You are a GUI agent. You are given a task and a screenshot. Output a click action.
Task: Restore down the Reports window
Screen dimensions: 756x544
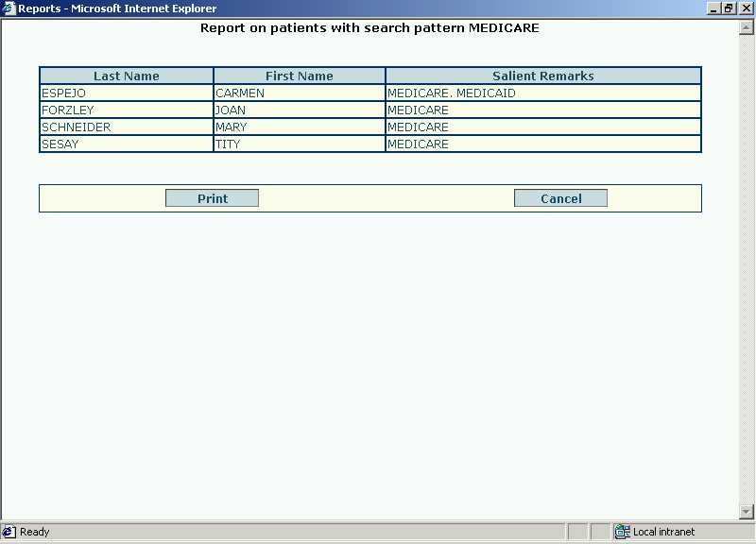pos(729,8)
